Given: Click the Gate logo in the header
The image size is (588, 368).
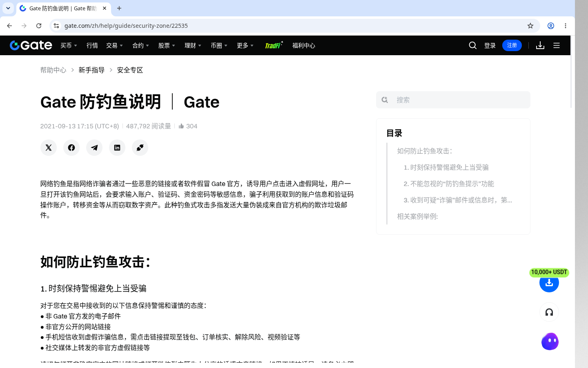Looking at the screenshot, I should pyautogui.click(x=31, y=45).
